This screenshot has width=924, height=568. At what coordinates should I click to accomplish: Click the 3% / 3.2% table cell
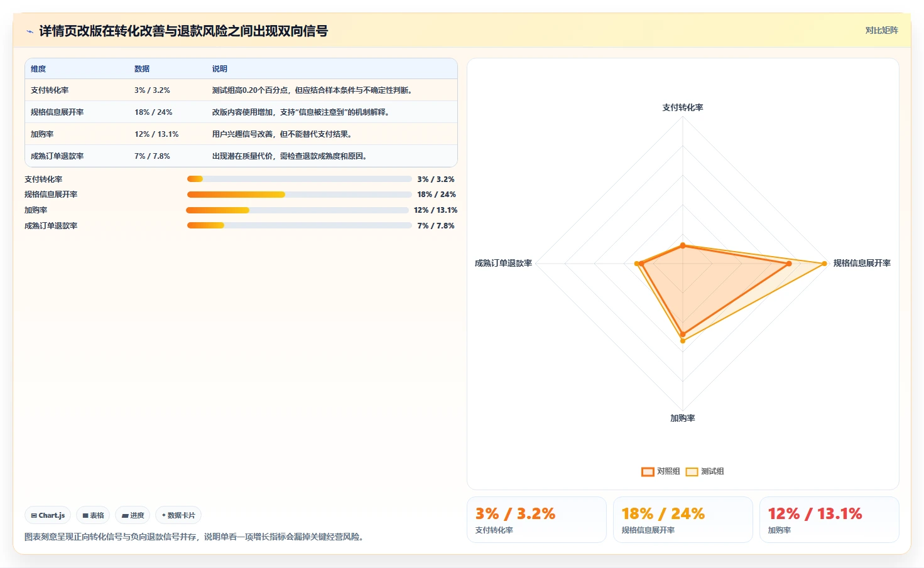(152, 90)
